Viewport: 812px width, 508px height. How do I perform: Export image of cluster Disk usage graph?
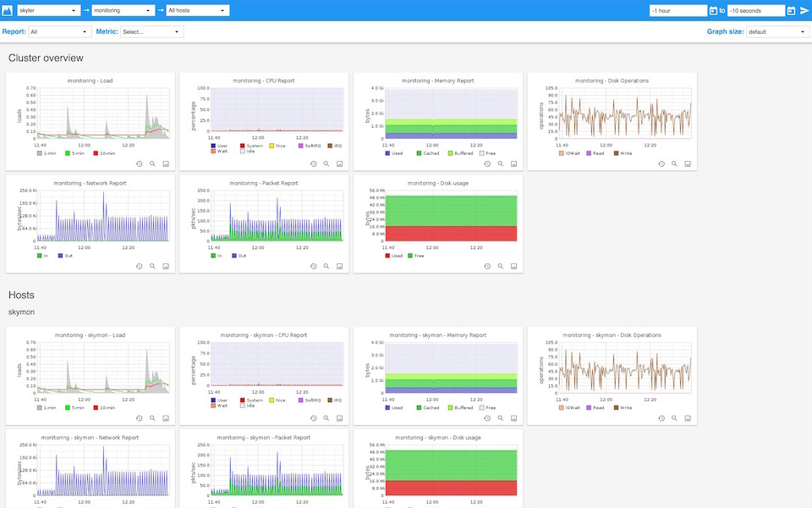tap(513, 267)
